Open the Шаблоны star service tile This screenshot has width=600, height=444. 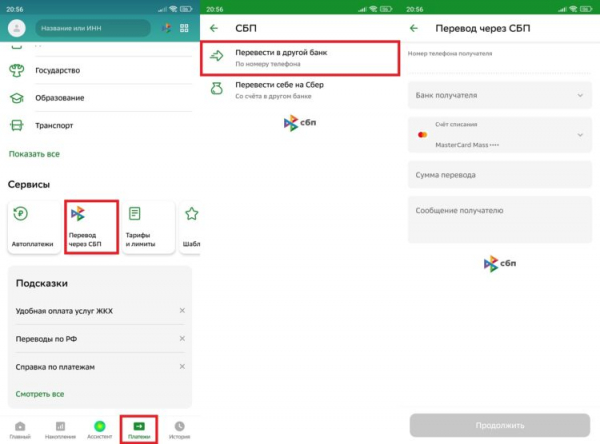coord(190,227)
